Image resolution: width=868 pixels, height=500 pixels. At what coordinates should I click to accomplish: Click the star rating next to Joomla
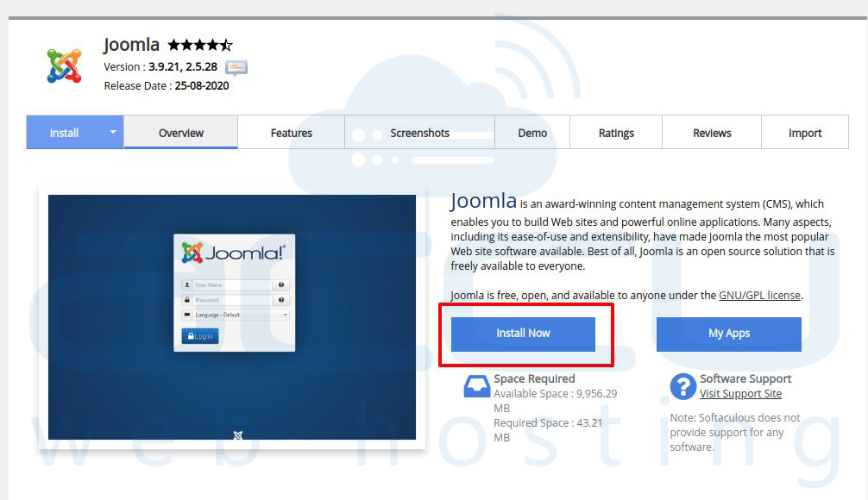[200, 45]
